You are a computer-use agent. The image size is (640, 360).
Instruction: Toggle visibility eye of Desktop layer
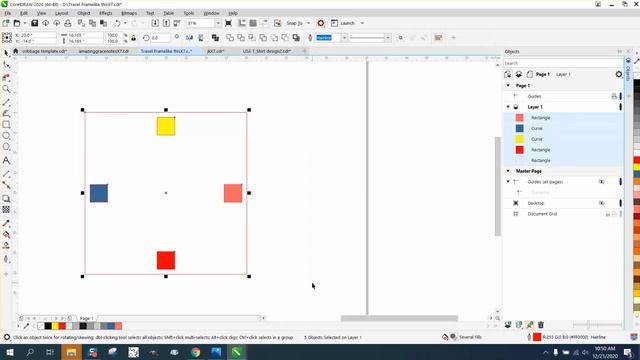pyautogui.click(x=601, y=203)
